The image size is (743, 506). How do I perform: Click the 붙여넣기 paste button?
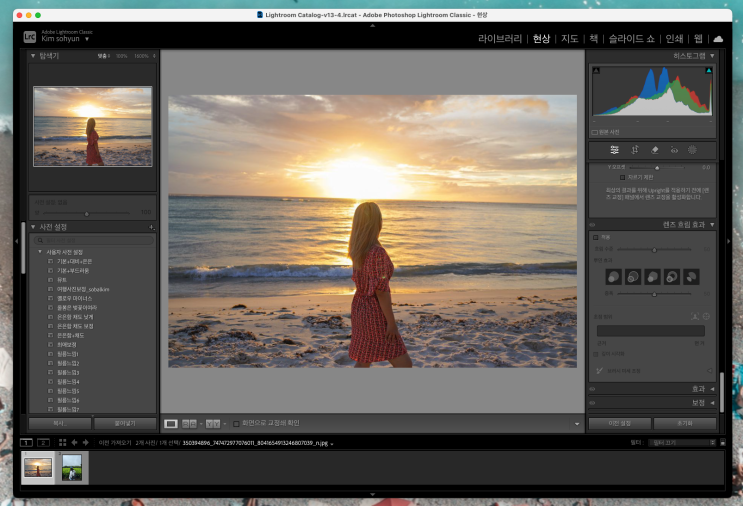point(124,423)
